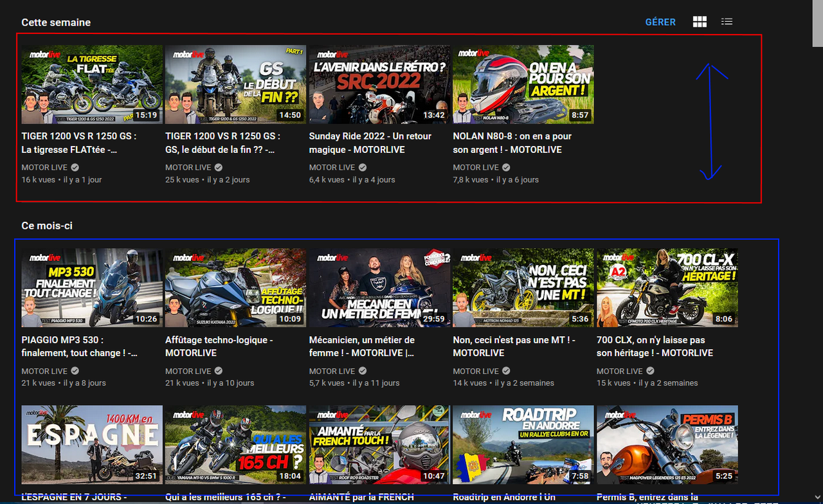Open Roadtrip en Andorre video thumbnail

(x=523, y=444)
